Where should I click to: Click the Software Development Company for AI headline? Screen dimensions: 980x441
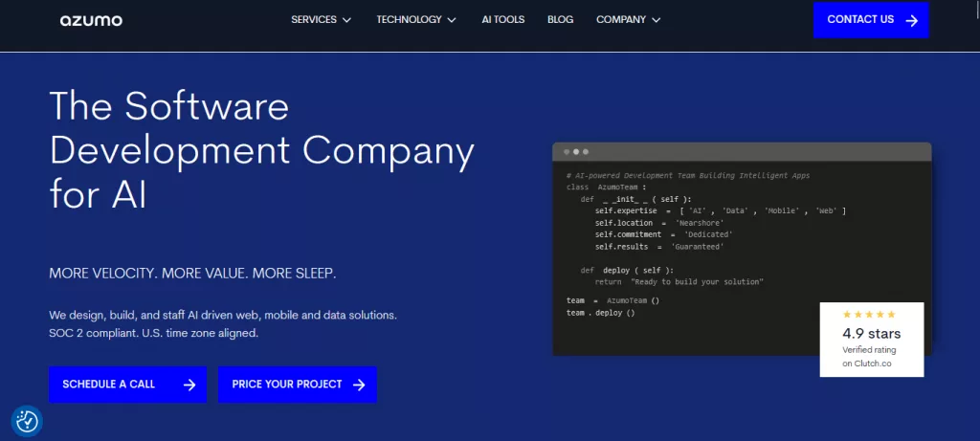pos(260,149)
